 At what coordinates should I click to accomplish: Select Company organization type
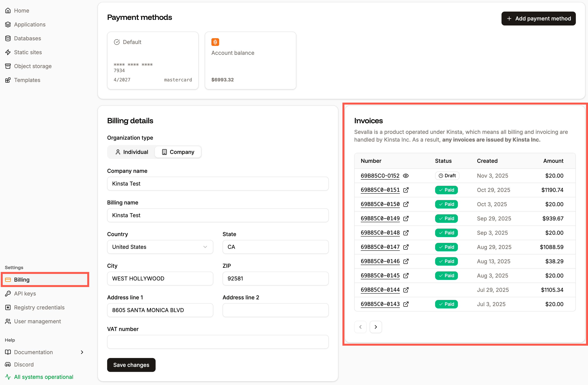[178, 152]
